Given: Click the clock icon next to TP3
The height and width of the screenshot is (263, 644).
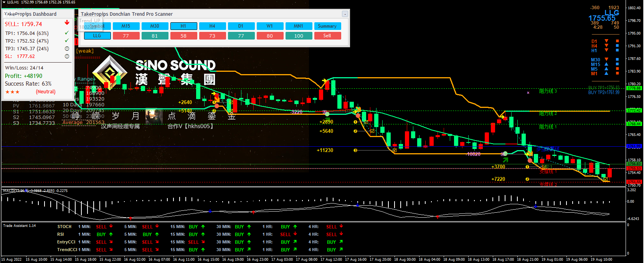Looking at the screenshot, I should coord(67,48).
